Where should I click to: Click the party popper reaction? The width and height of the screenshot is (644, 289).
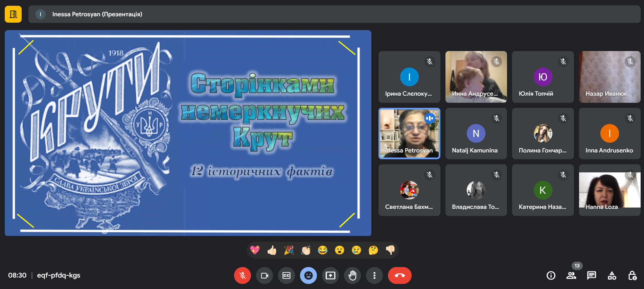click(x=289, y=250)
